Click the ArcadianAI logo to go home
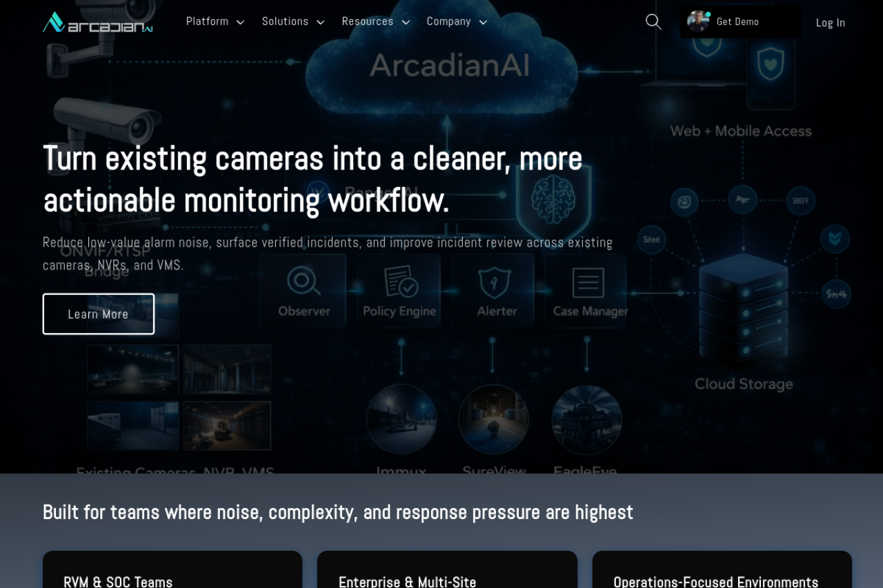This screenshot has height=588, width=883. coord(98,22)
